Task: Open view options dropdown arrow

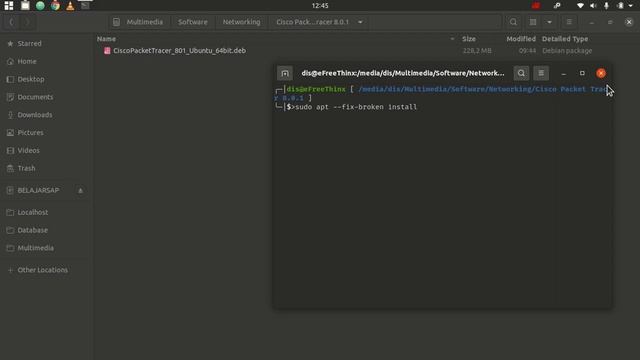Action: (549, 22)
